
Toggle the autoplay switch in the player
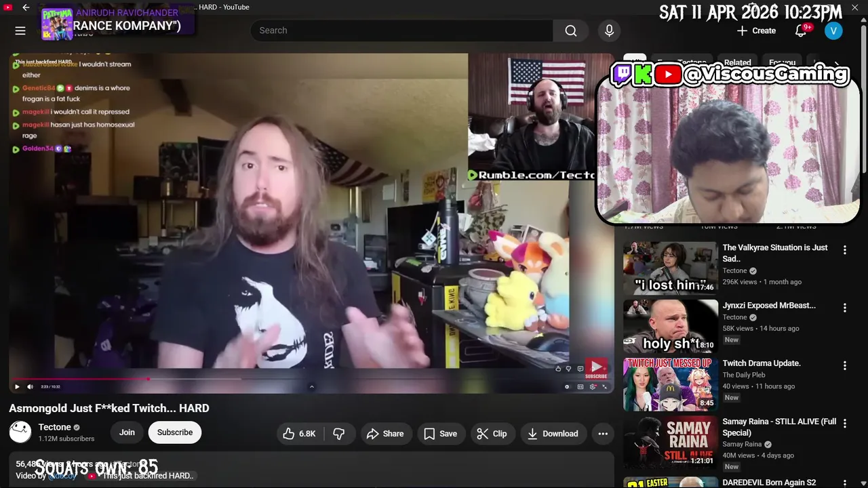click(x=567, y=386)
